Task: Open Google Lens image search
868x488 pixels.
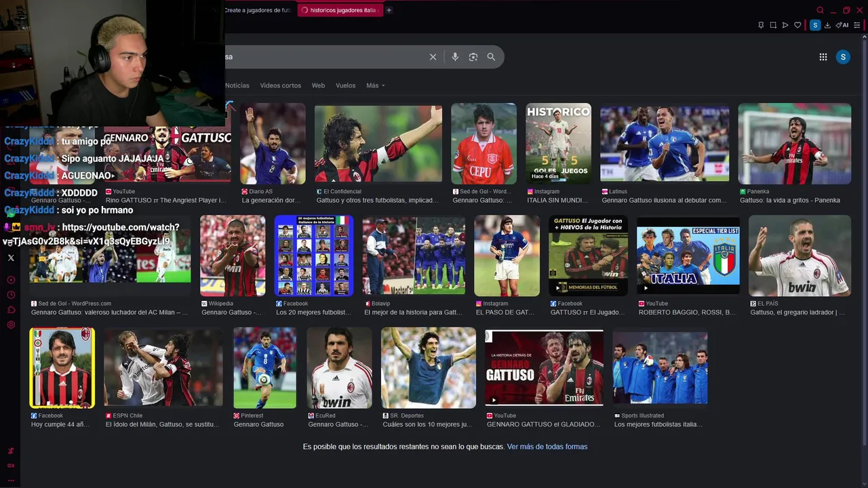Action: (473, 57)
